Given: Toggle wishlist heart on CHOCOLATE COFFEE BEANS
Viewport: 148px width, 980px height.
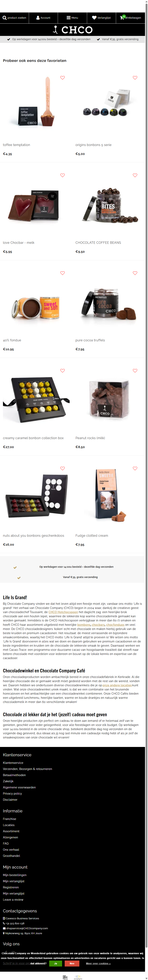Looking at the screenshot, I should coord(135,175).
